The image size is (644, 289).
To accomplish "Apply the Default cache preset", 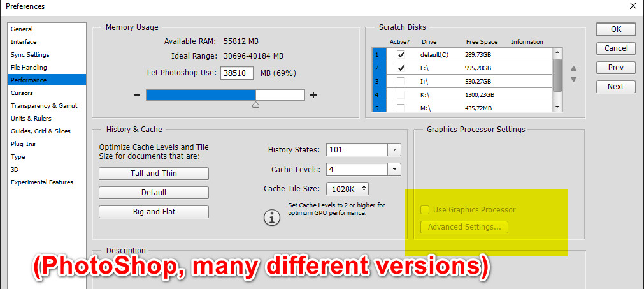I will (x=154, y=193).
